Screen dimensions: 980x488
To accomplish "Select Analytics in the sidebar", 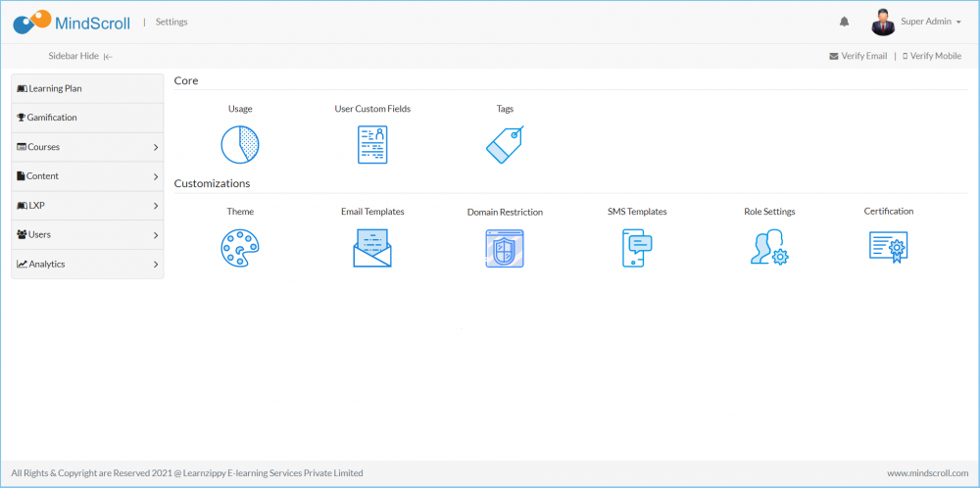I will [87, 265].
